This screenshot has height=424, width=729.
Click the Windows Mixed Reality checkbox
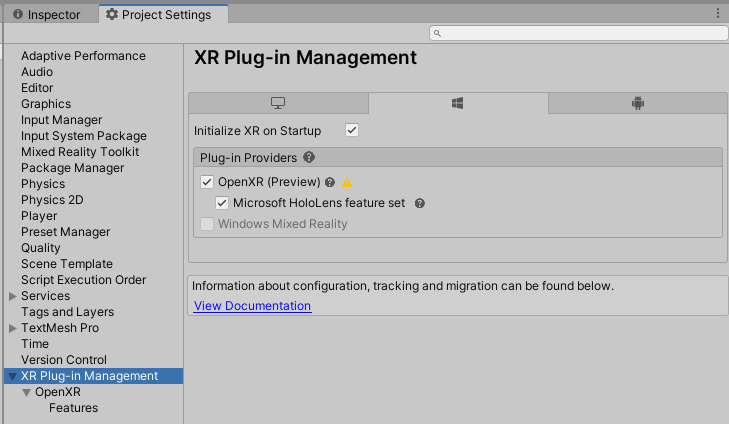pos(207,224)
